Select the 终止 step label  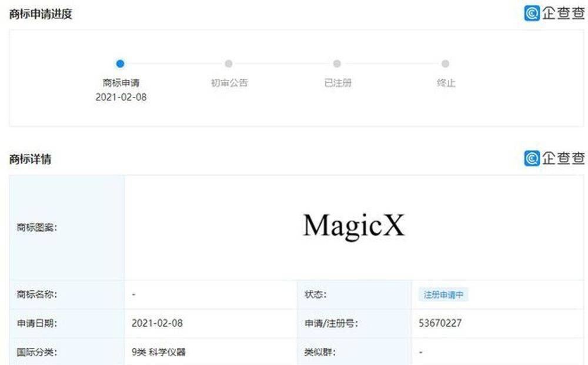click(x=446, y=83)
